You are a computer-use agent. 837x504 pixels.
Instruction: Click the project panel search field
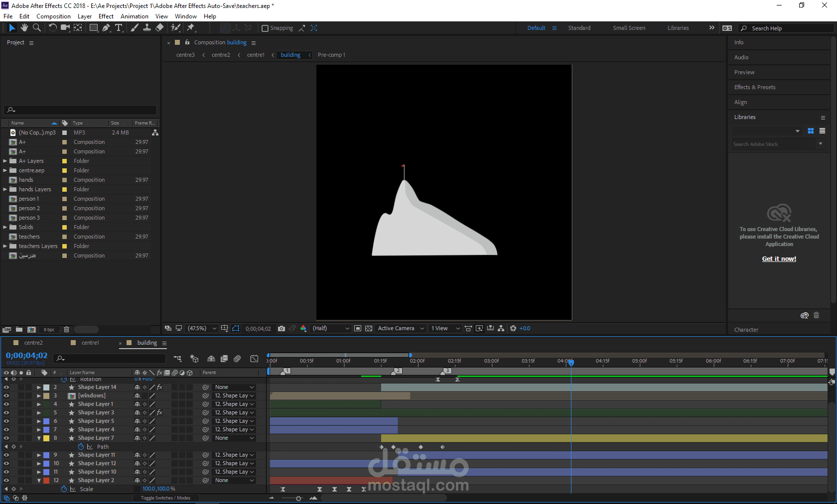tap(82, 110)
